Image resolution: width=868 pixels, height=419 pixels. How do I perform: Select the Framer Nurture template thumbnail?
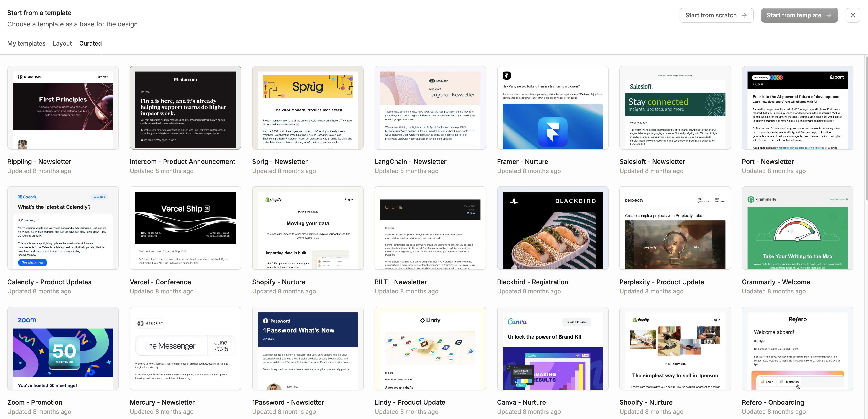click(x=553, y=108)
